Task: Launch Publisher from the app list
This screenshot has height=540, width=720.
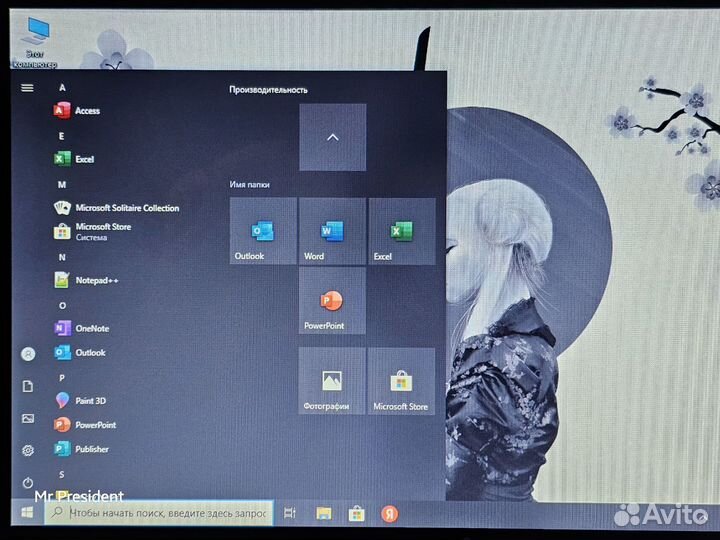Action: coord(81,449)
